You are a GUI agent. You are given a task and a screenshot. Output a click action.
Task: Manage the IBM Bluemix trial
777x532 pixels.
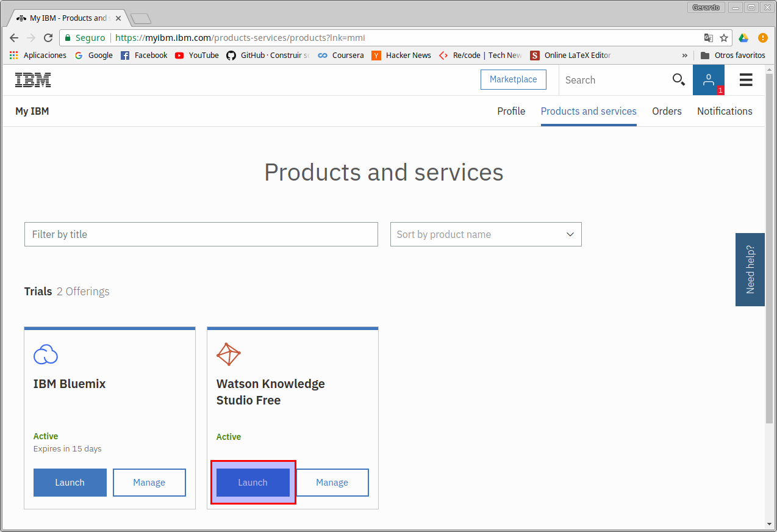point(149,483)
